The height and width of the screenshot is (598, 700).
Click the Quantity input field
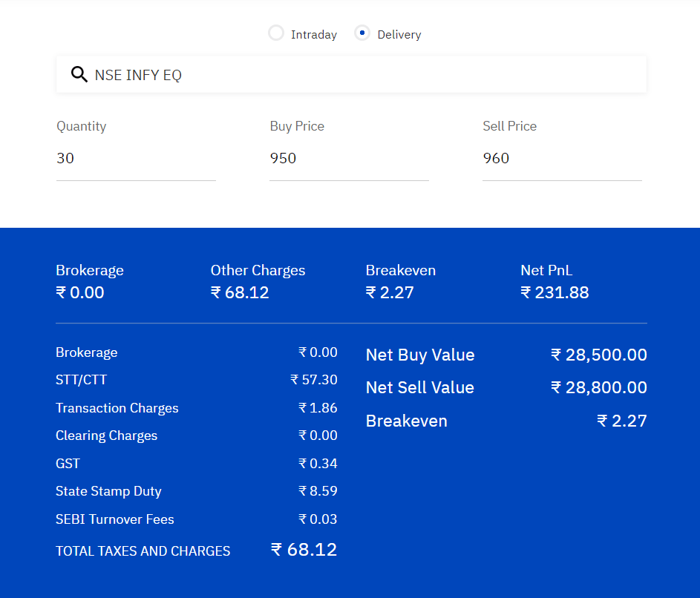(136, 158)
